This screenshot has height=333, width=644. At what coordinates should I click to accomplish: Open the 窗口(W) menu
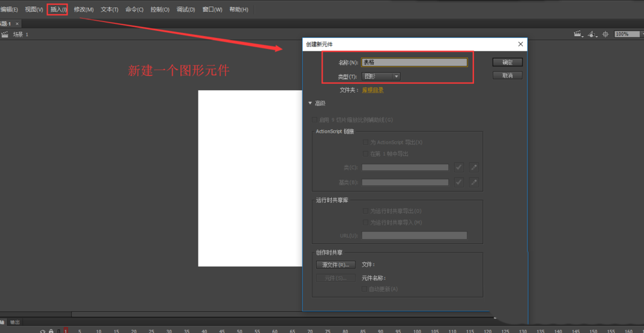click(213, 10)
